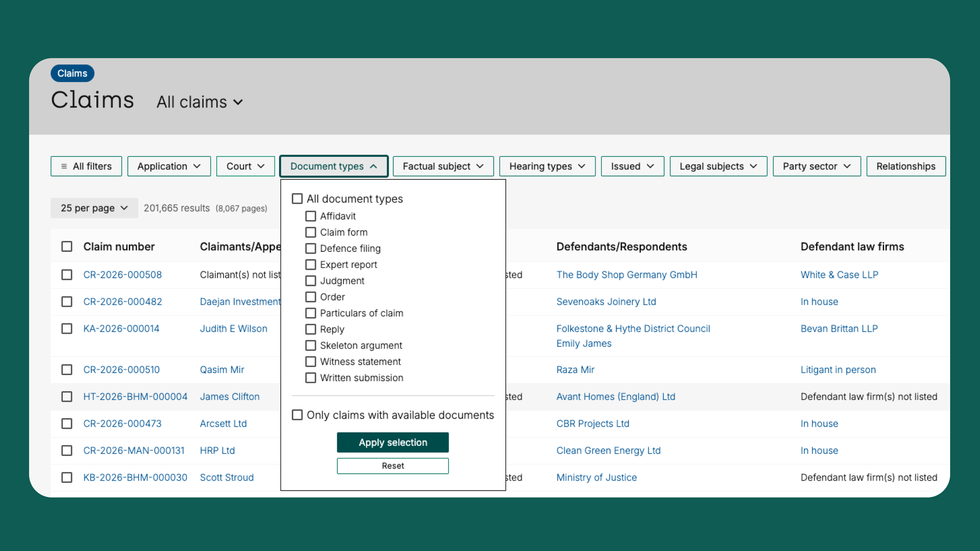Screen dimensions: 980x551
Task: Expand the Application filter dropdown
Action: 169,166
